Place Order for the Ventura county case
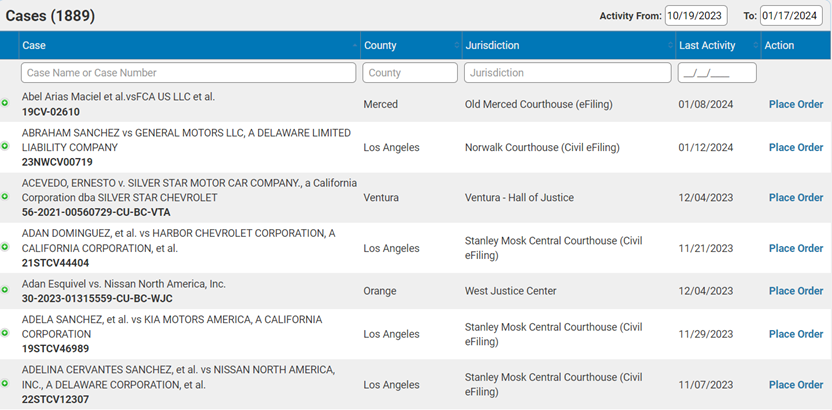832x410 pixels. tap(795, 198)
